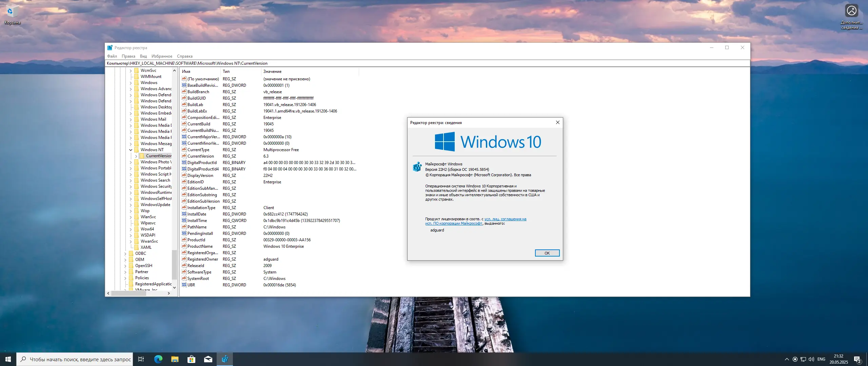Click the tree horizontal scrollbar thumb
The height and width of the screenshot is (366, 868).
(x=129, y=293)
